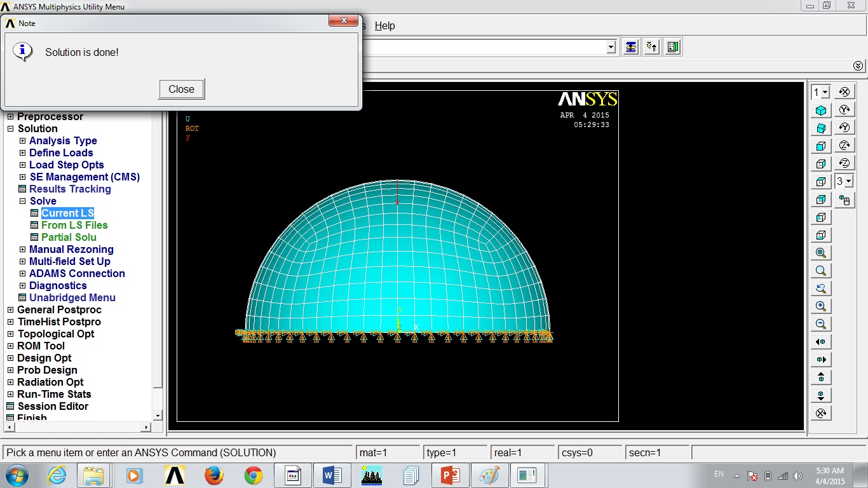Screen dimensions: 868x488
Task: Open the Diagnostics item
Action: tap(58, 285)
